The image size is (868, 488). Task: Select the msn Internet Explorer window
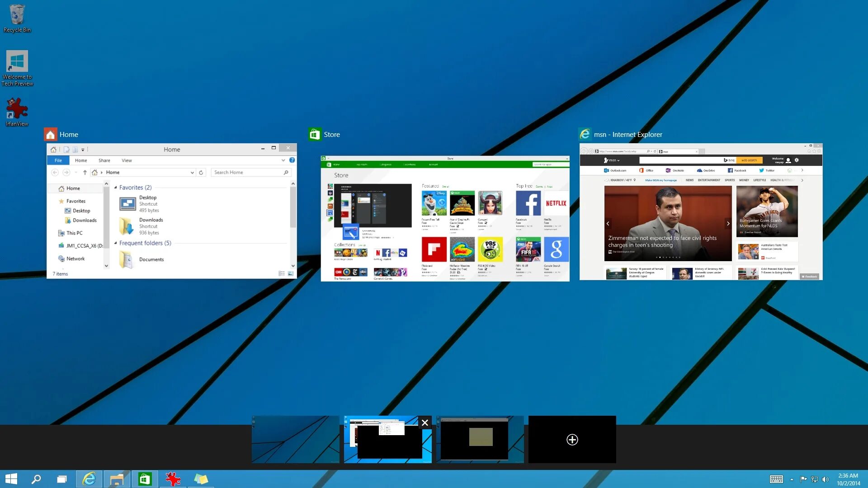pos(701,212)
